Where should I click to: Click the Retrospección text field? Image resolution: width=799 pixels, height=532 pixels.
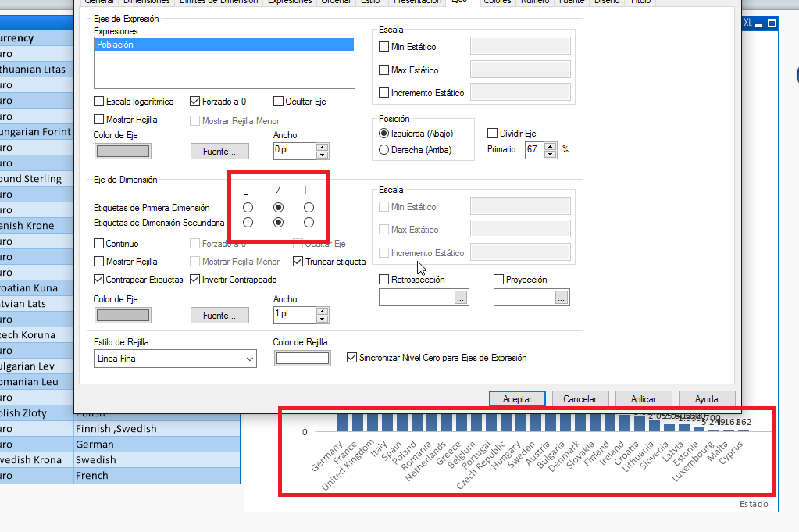[x=417, y=298]
